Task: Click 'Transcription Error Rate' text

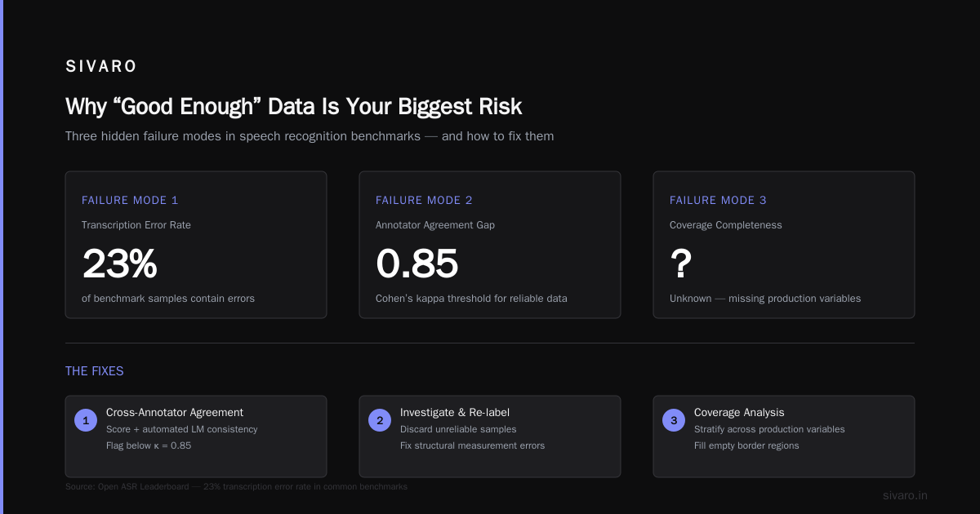Action: tap(136, 224)
